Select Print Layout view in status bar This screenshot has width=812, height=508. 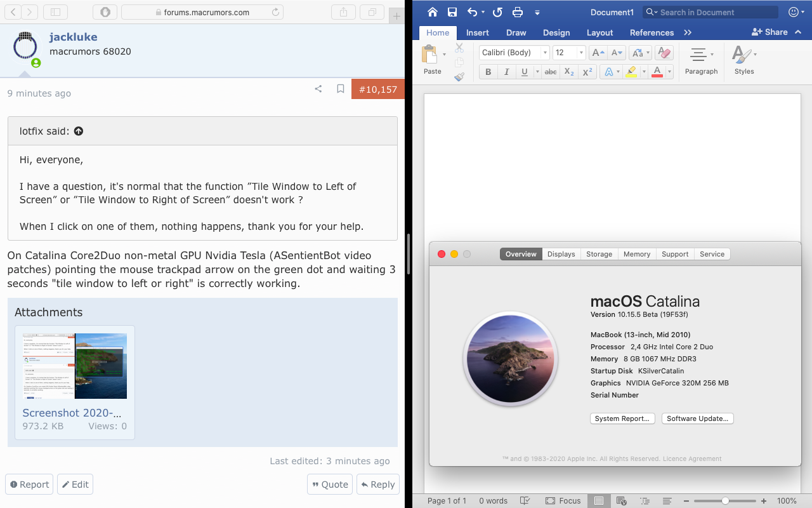coord(598,500)
